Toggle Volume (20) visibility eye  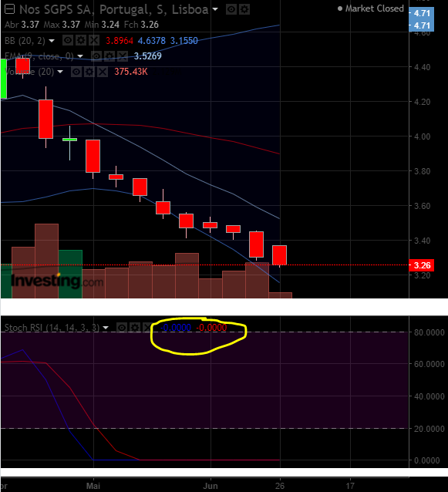click(76, 72)
